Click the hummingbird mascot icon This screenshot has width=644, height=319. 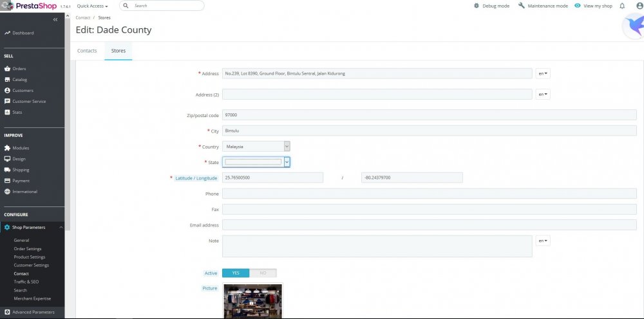(634, 26)
